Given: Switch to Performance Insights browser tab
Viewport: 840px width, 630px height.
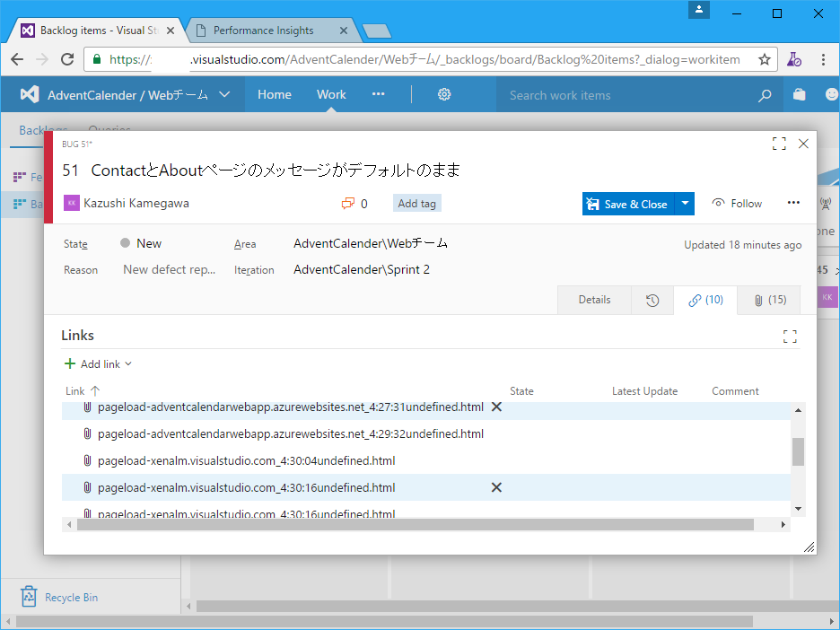Looking at the screenshot, I should pos(264,31).
